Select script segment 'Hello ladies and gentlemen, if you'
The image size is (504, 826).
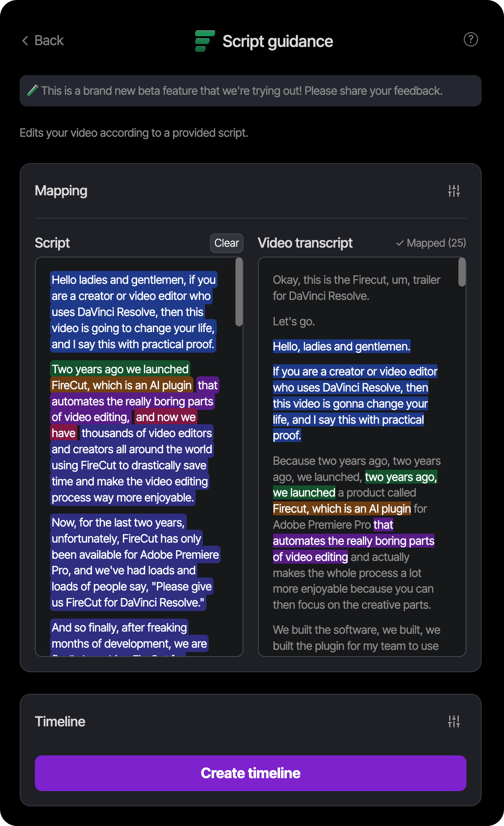tap(134, 280)
